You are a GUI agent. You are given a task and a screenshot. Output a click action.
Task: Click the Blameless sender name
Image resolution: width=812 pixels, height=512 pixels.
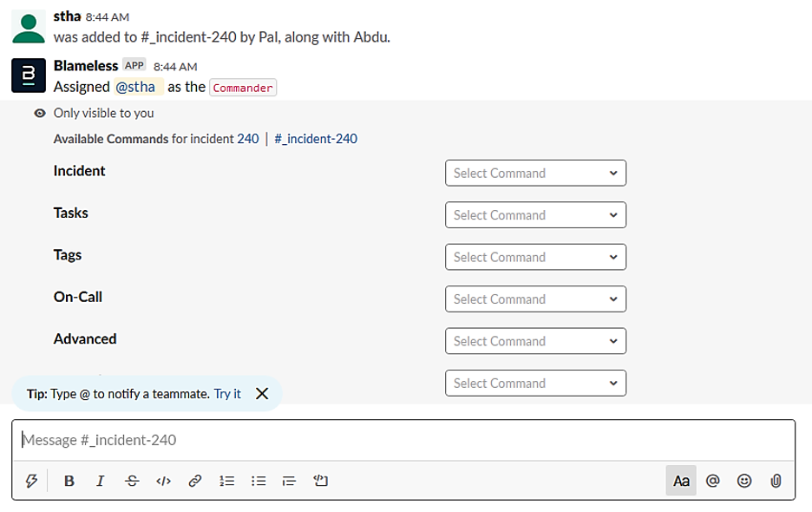(86, 66)
